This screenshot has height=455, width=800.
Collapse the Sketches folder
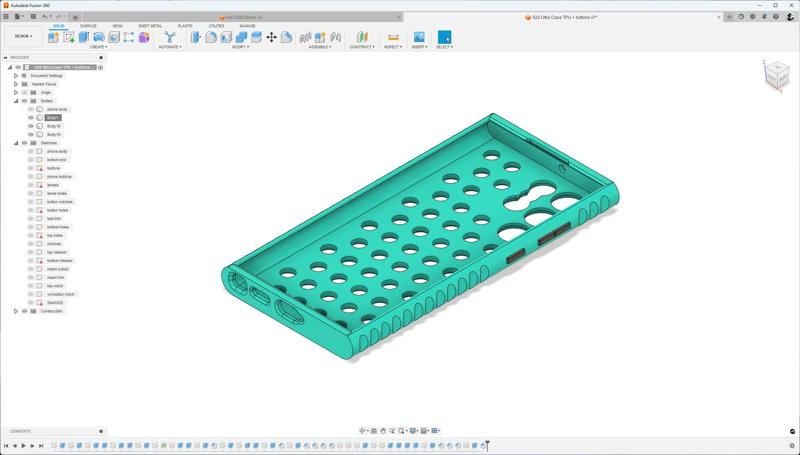(16, 143)
